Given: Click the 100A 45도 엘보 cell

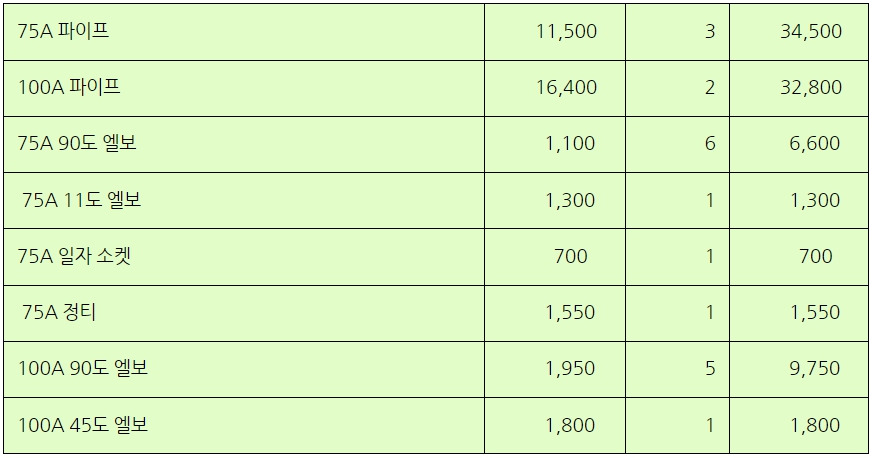Looking at the screenshot, I should (x=244, y=426).
